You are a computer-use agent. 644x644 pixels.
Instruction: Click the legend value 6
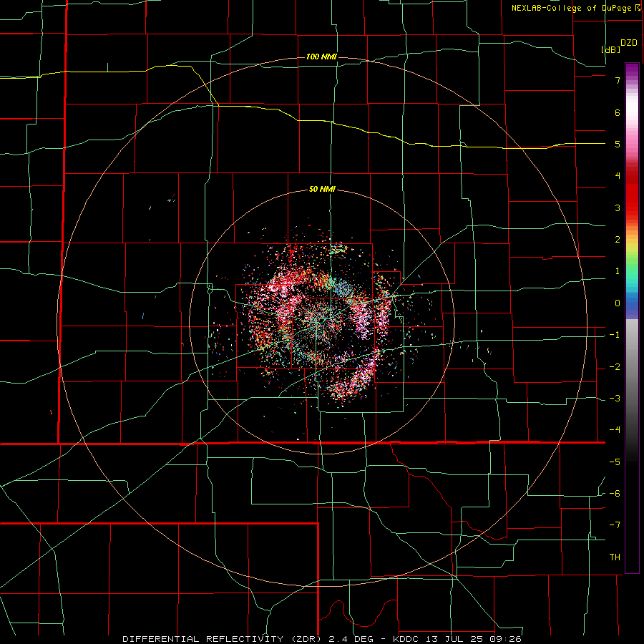click(x=618, y=112)
